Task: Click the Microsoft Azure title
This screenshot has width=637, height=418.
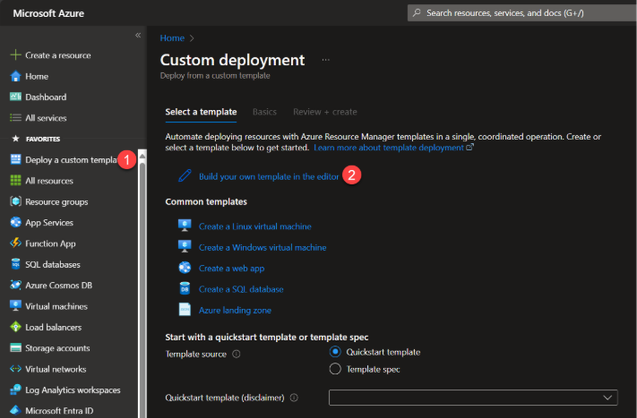Action: pos(48,13)
